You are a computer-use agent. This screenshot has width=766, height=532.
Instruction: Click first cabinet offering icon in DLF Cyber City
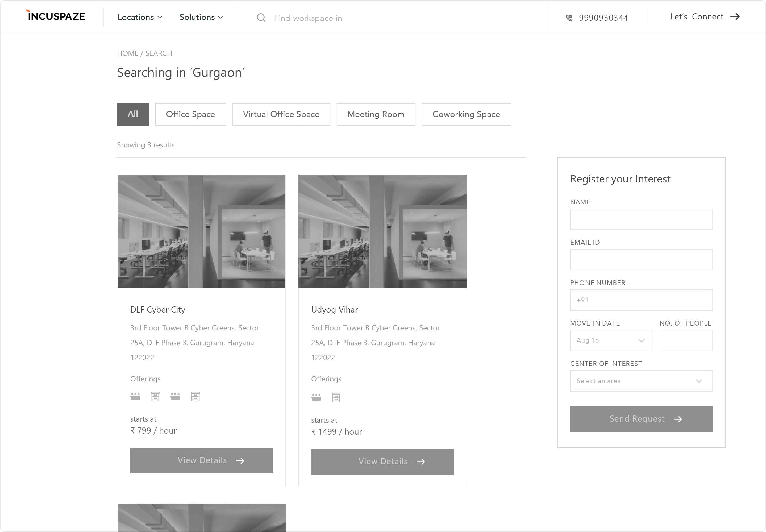tap(155, 396)
